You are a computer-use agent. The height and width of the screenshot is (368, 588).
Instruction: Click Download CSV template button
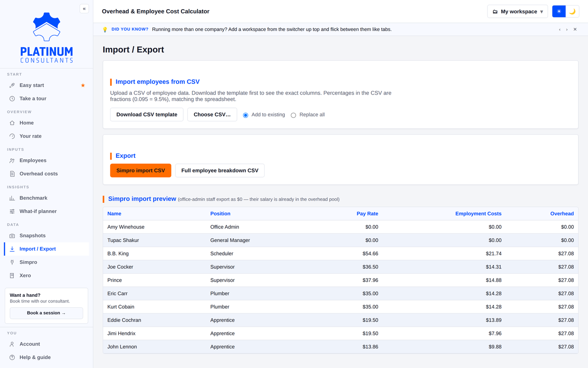pyautogui.click(x=147, y=115)
